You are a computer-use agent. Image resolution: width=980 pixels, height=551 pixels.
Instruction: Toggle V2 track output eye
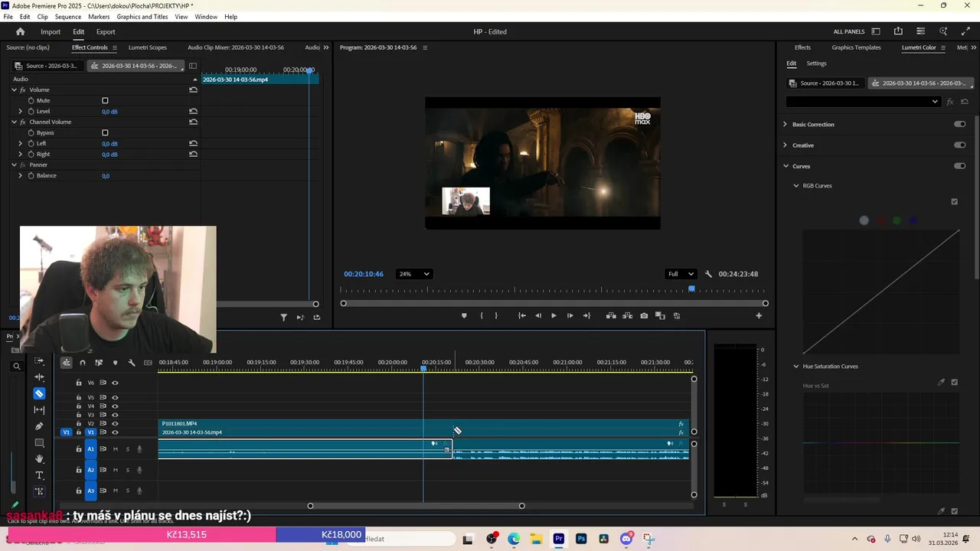(115, 423)
